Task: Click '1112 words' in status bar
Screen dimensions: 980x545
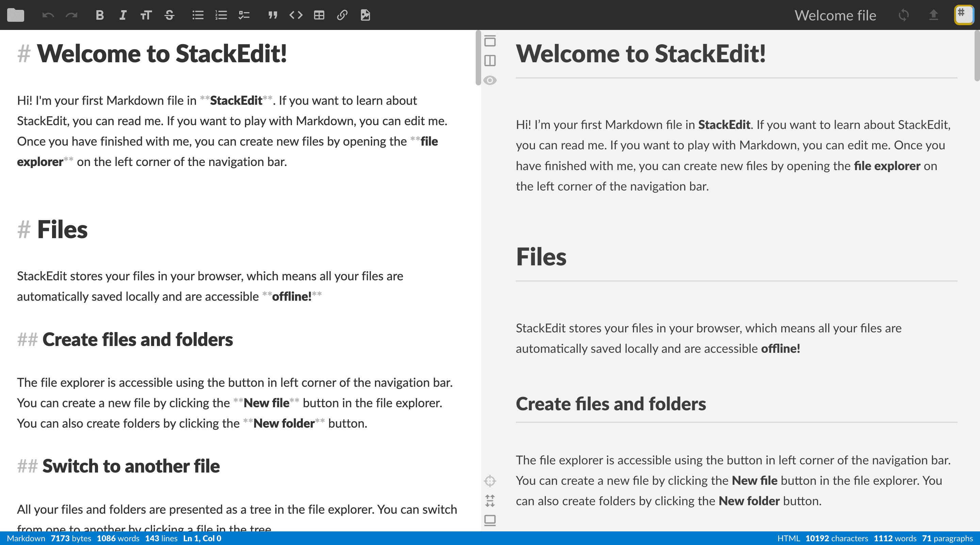Action: (x=895, y=538)
